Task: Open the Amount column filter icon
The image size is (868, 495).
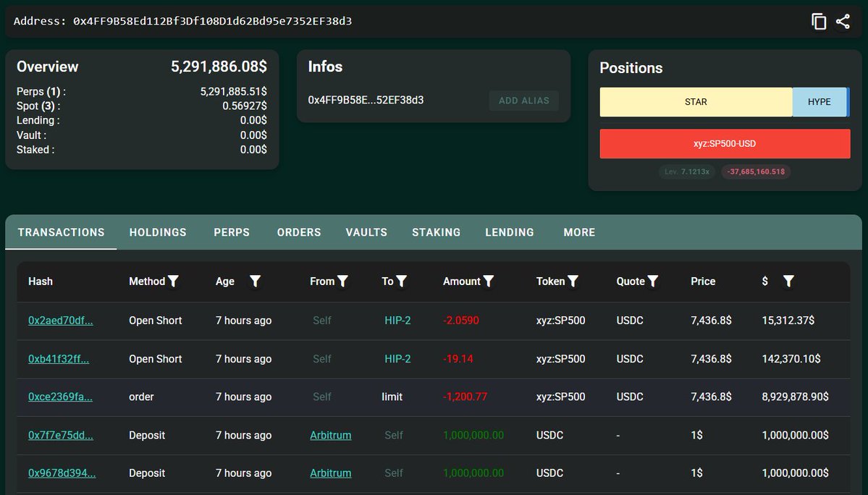Action: point(488,282)
